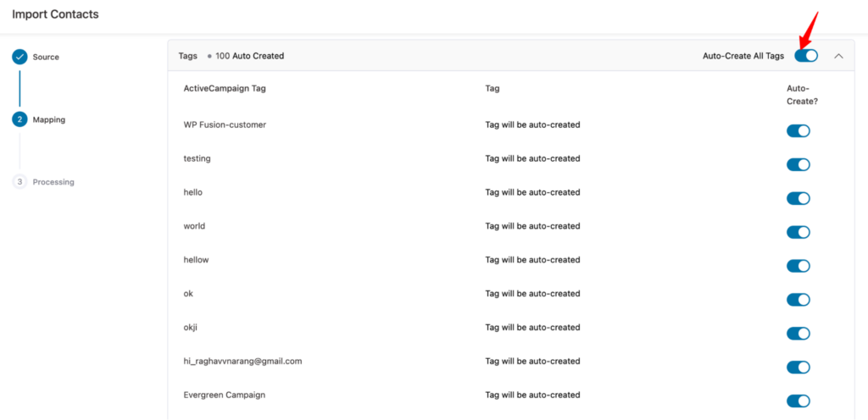Select the Mapping step label
The height and width of the screenshot is (420, 868).
coord(49,119)
